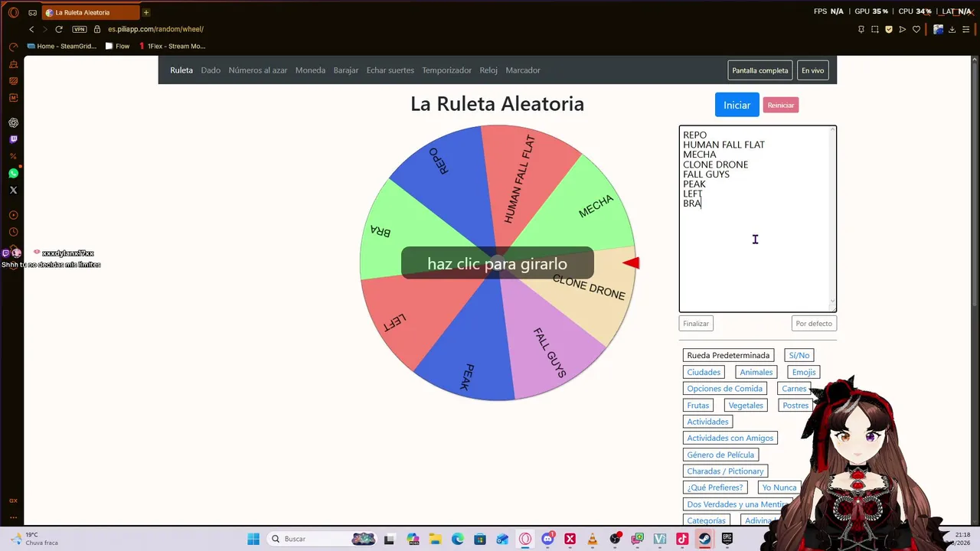
Task: Open the Opera GX menu logo
Action: [x=13, y=12]
